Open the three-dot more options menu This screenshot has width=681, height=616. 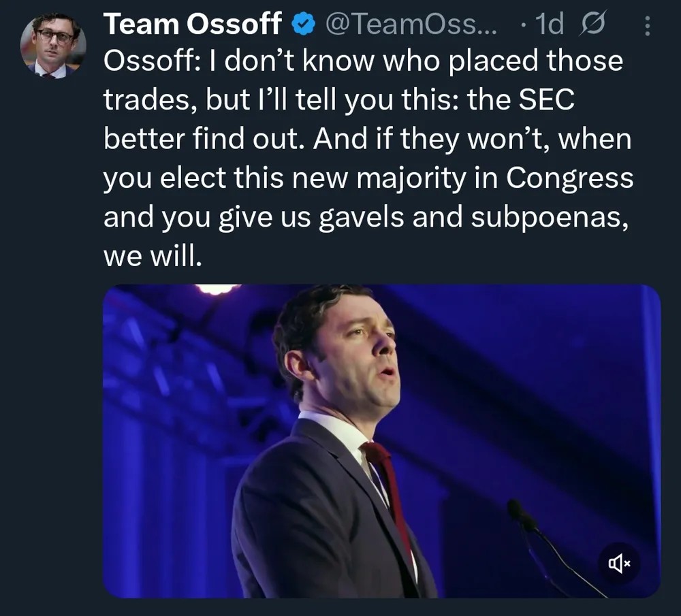click(x=647, y=26)
